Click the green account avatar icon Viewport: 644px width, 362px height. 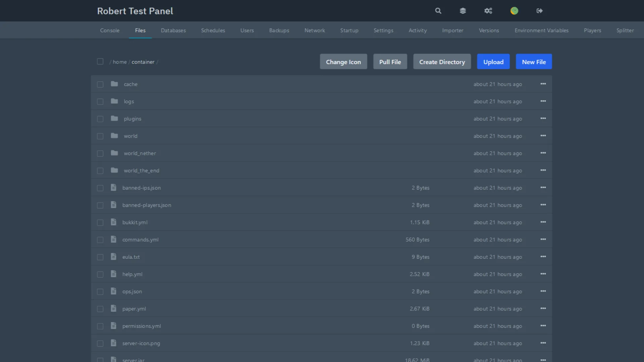[514, 11]
